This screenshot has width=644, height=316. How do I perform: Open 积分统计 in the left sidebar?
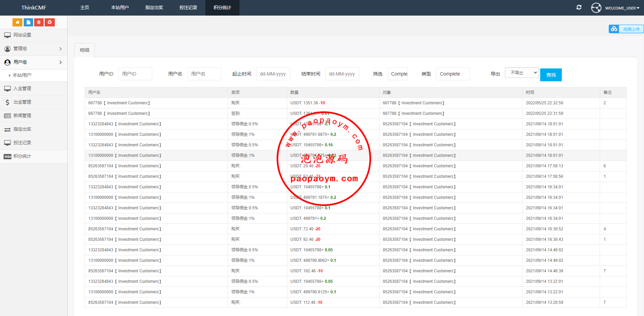point(22,156)
